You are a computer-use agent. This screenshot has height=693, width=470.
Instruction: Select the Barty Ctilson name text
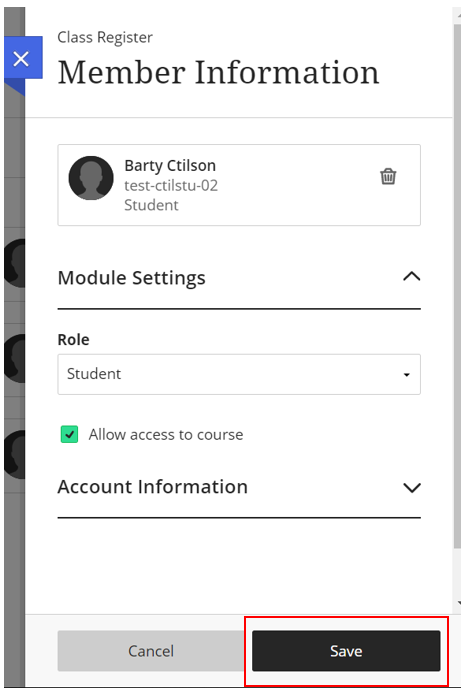coord(170,165)
